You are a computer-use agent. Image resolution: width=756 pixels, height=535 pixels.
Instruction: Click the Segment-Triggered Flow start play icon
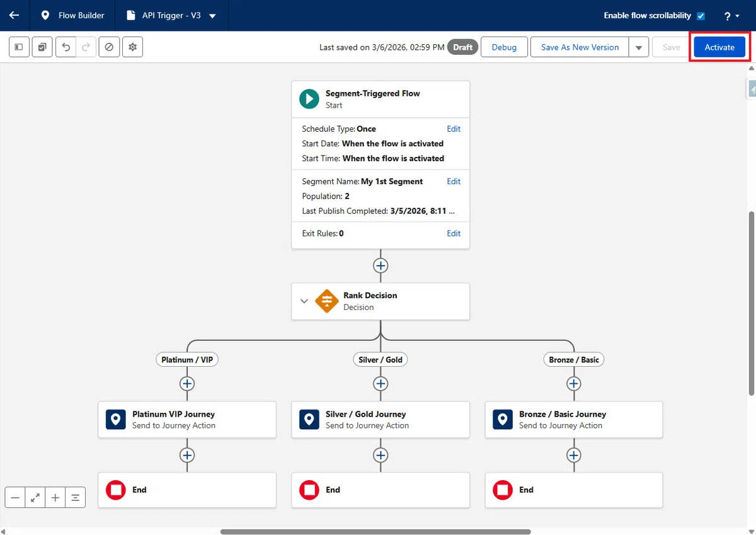[x=309, y=99]
